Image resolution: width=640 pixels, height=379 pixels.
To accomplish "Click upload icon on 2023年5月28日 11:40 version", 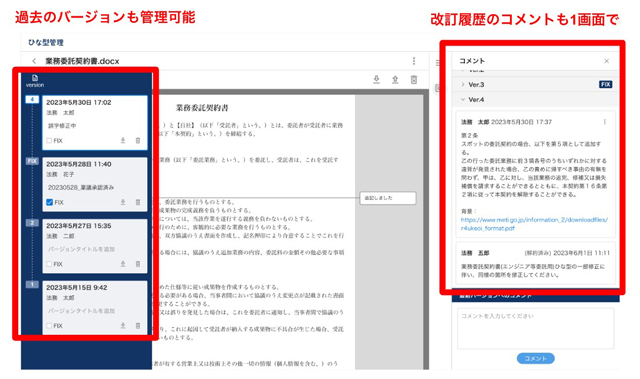I will click(x=123, y=202).
